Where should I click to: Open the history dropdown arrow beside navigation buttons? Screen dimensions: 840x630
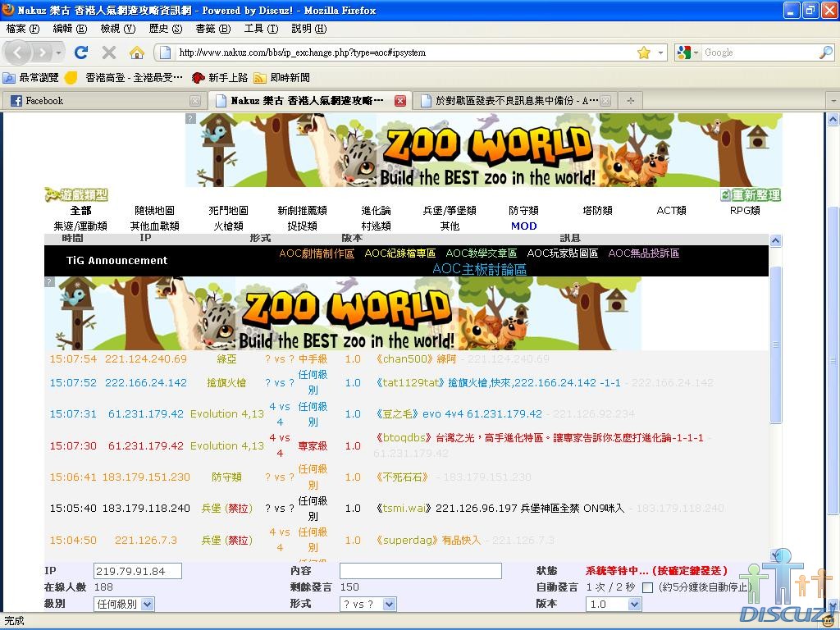58,52
